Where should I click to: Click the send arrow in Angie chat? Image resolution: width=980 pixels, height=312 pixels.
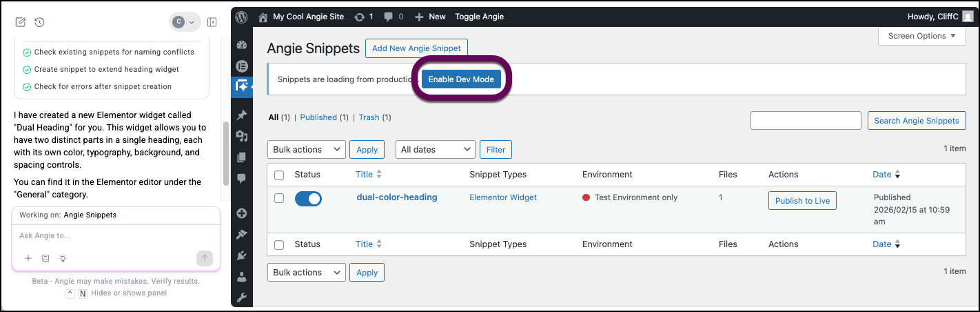(204, 258)
